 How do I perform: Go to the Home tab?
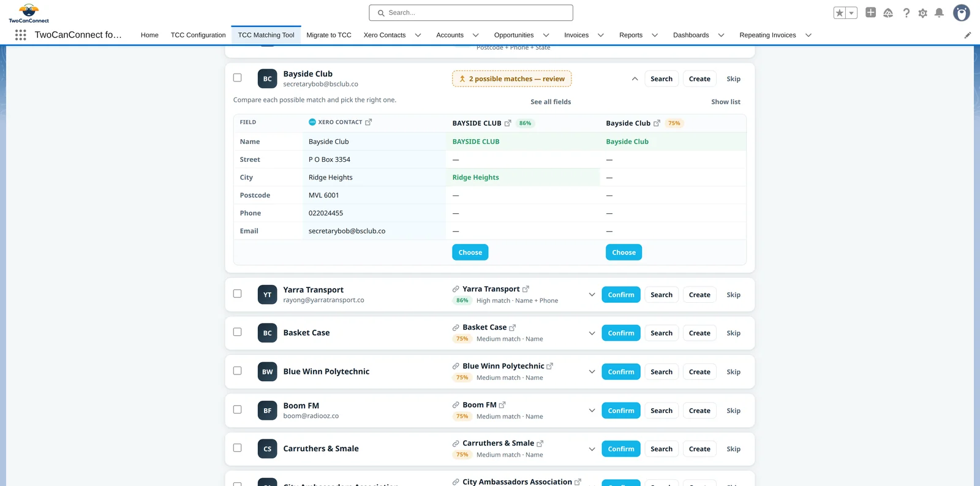coord(149,35)
